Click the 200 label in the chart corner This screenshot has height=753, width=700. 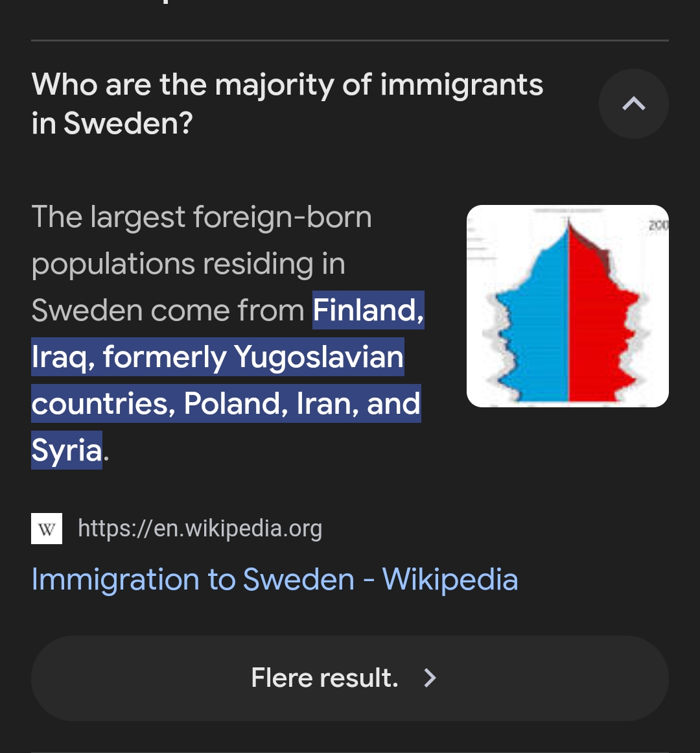point(657,226)
